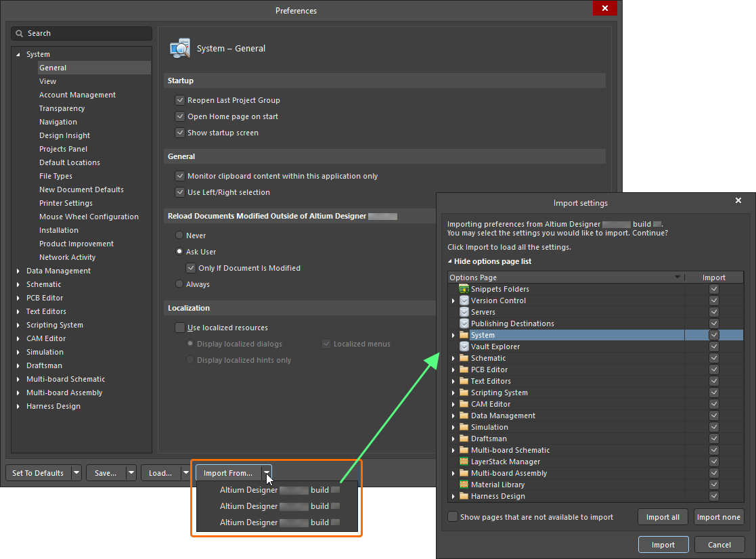Click the Import all button
The width and height of the screenshot is (756, 559).
tap(663, 516)
